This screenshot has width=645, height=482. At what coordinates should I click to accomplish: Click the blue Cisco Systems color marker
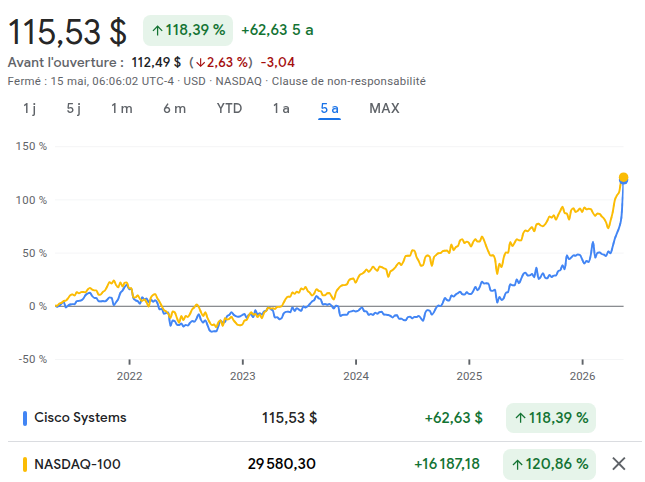click(x=25, y=418)
